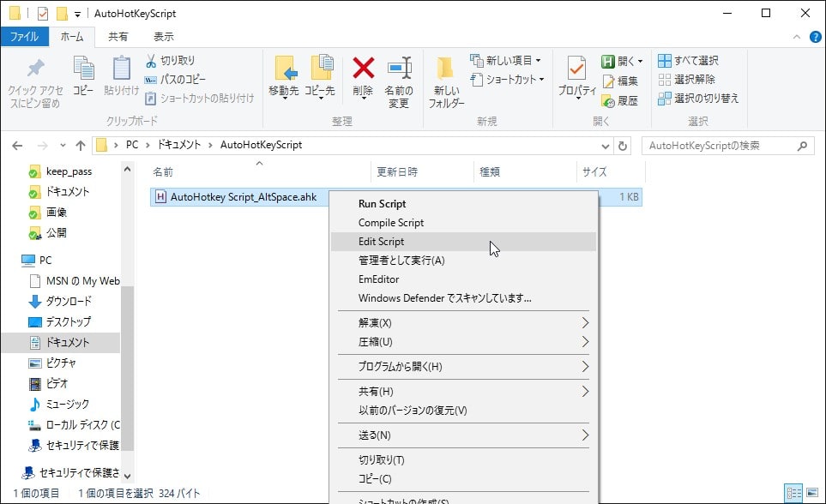The image size is (826, 504).
Task: Choose Compile Script from the context menu
Action: pos(463,223)
